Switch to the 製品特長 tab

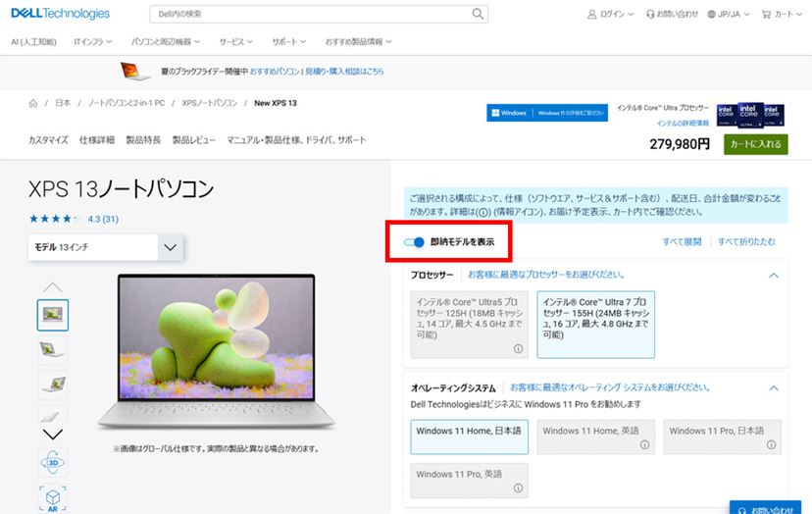click(143, 140)
